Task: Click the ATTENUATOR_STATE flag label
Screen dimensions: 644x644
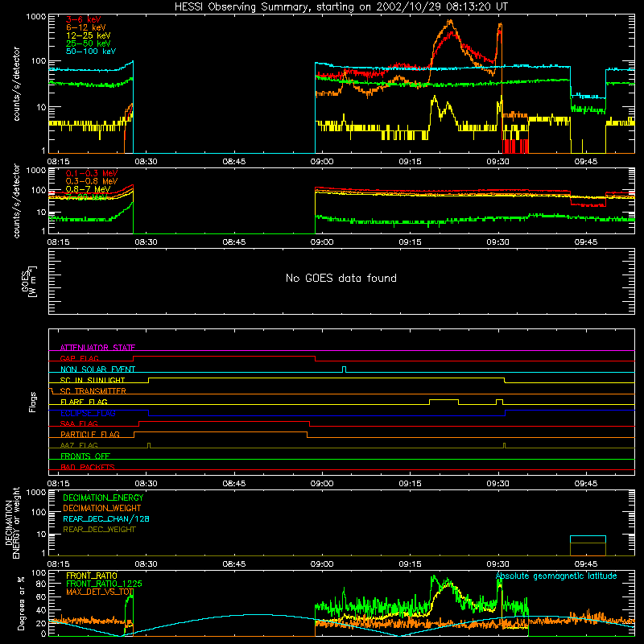Action: (x=97, y=348)
